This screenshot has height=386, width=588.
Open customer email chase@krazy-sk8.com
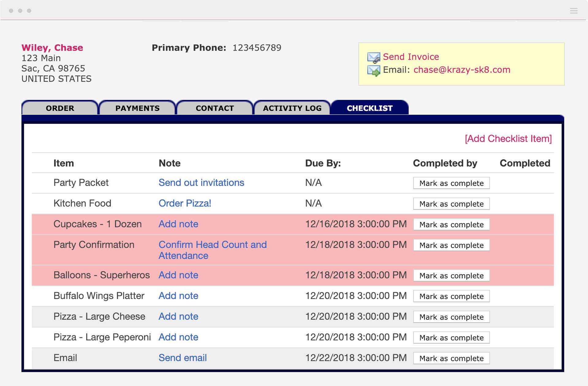click(x=462, y=70)
